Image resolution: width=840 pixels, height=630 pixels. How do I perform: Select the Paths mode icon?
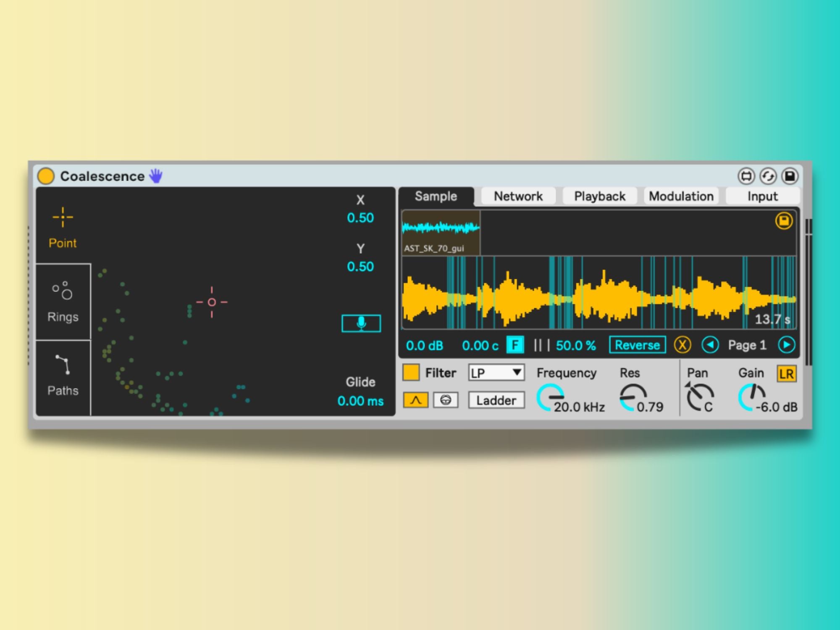tap(63, 365)
